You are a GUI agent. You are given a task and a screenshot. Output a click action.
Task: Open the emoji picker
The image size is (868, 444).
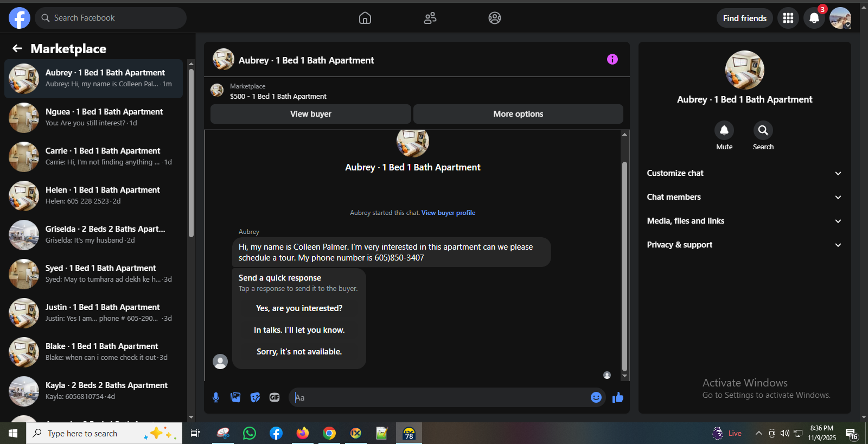tap(596, 397)
